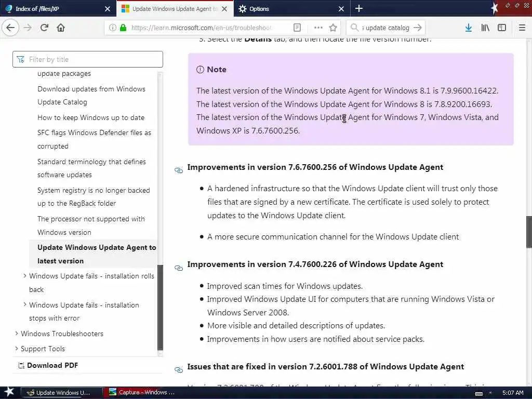Open the Start menu star button
The height and width of the screenshot is (399, 532).
pyautogui.click(x=9, y=392)
